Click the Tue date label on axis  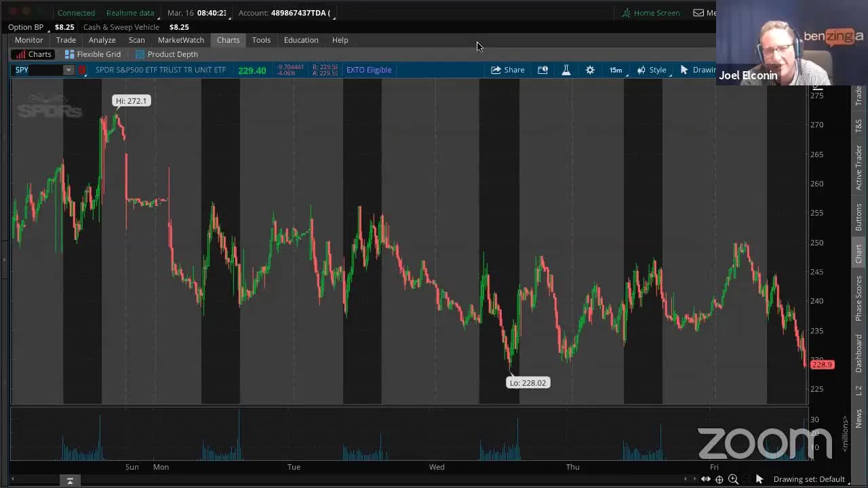click(x=294, y=467)
